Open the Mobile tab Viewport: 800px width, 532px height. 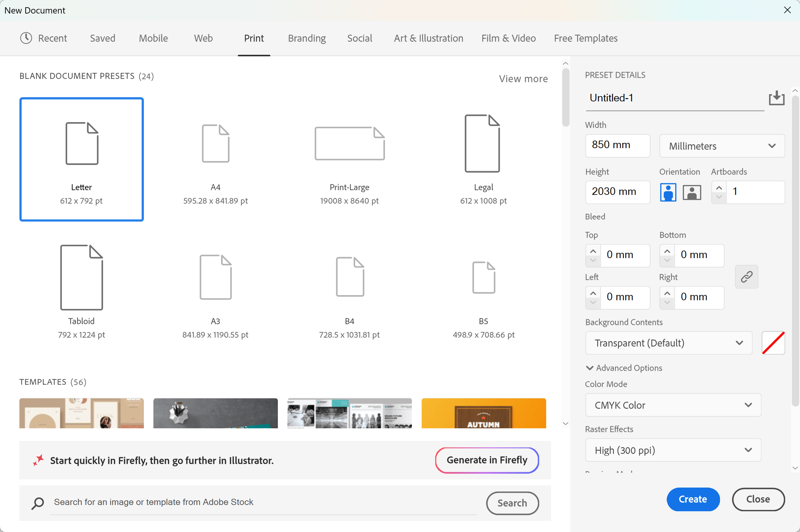click(x=153, y=38)
